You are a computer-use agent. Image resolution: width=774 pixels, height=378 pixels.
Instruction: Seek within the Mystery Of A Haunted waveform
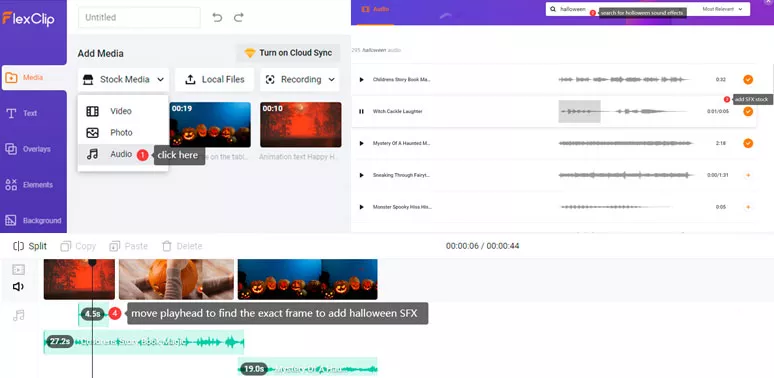coord(625,143)
